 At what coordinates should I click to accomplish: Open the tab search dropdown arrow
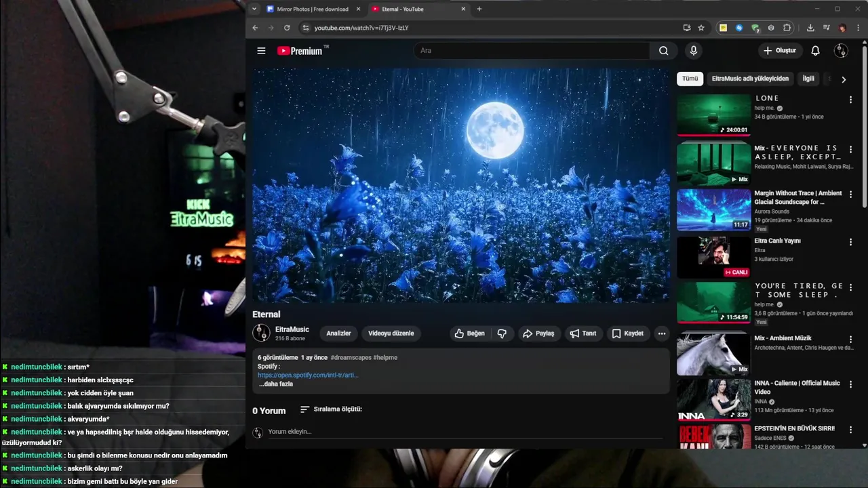tap(254, 9)
